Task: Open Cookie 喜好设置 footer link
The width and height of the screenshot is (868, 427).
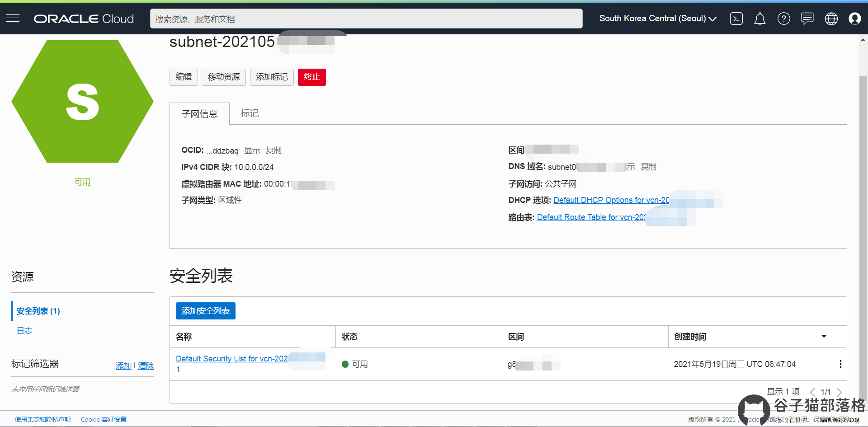Action: tap(104, 419)
